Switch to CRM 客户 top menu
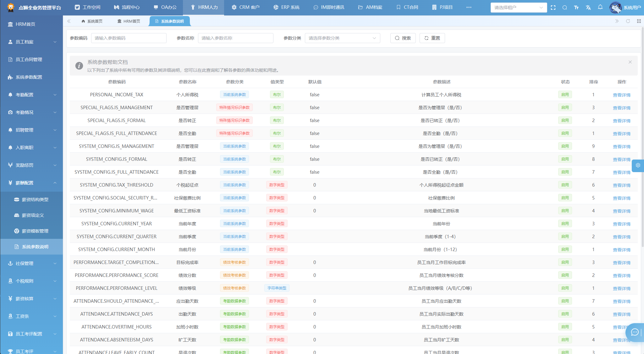 245,8
